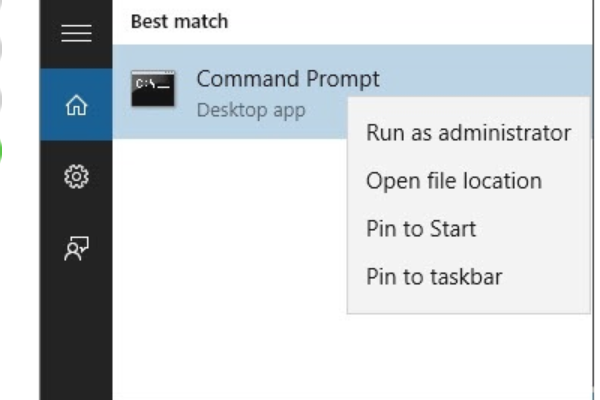
Task: Select Open file location menu entry
Action: [x=453, y=181]
